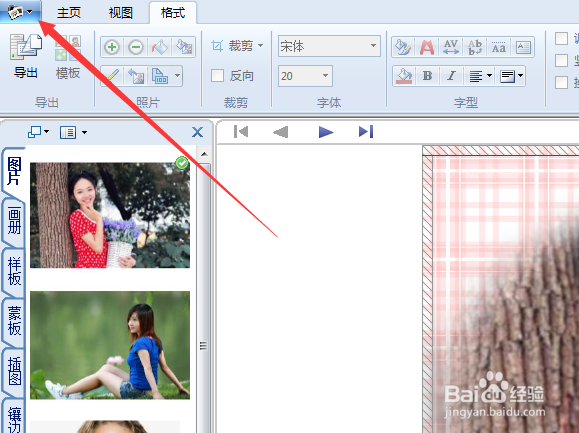Tick the top checkbox at ribbon's right edge
Image resolution: width=579 pixels, height=433 pixels.
click(561, 38)
